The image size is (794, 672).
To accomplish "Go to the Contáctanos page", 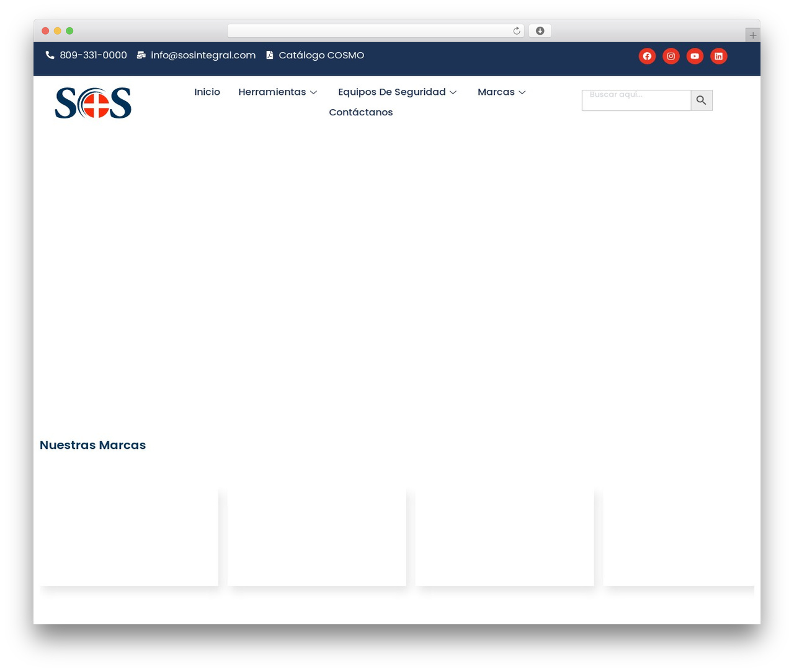I will (361, 112).
